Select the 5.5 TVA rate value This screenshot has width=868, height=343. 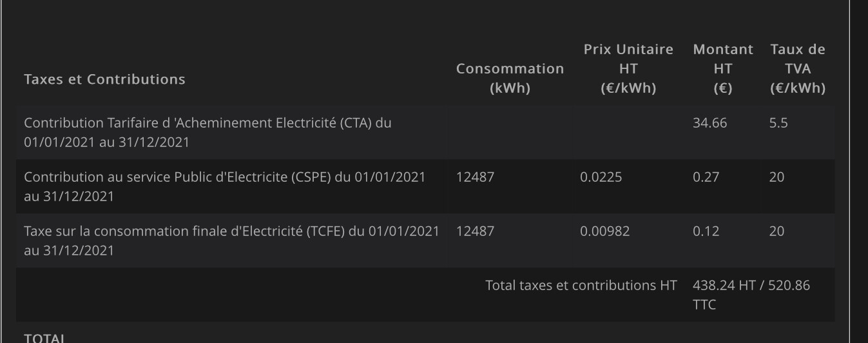(778, 122)
